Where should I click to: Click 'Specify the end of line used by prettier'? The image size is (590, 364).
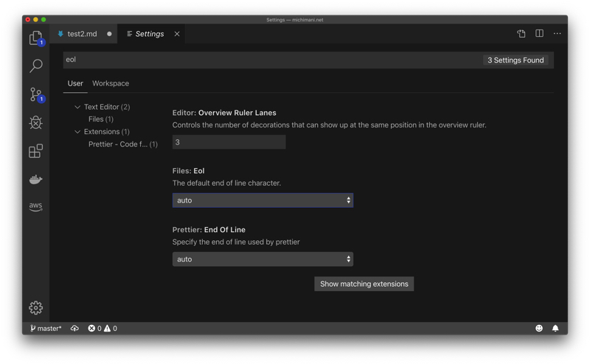tap(236, 242)
